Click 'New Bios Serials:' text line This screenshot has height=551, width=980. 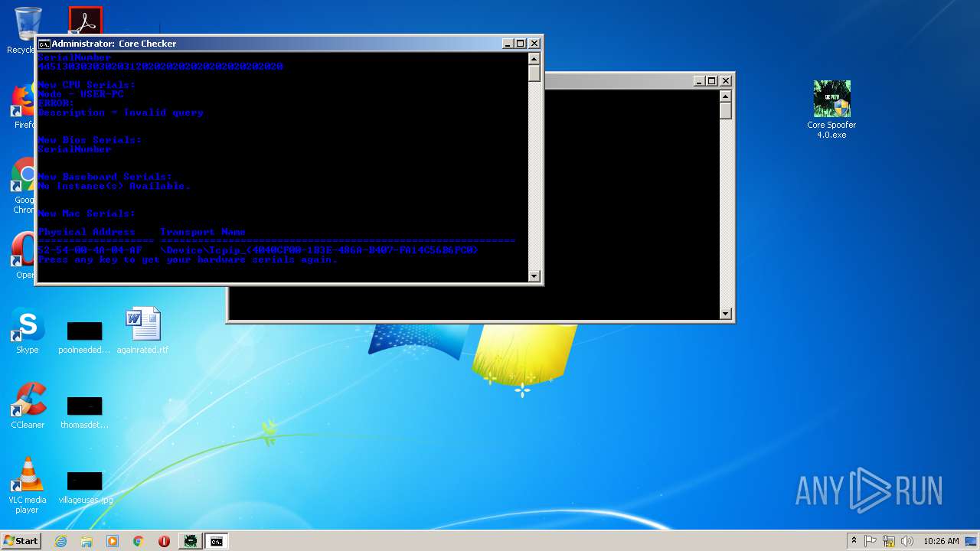90,140
